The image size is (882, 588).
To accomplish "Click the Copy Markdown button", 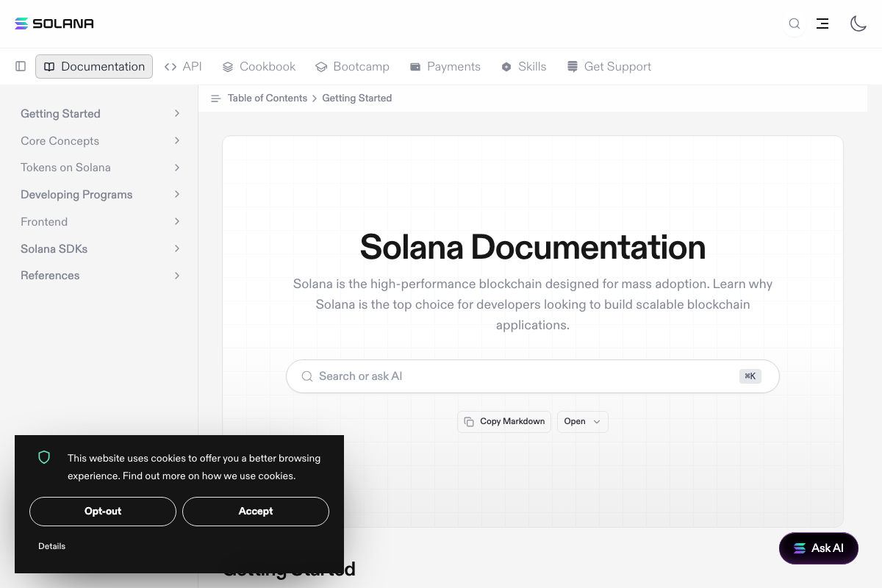I will 504,422.
